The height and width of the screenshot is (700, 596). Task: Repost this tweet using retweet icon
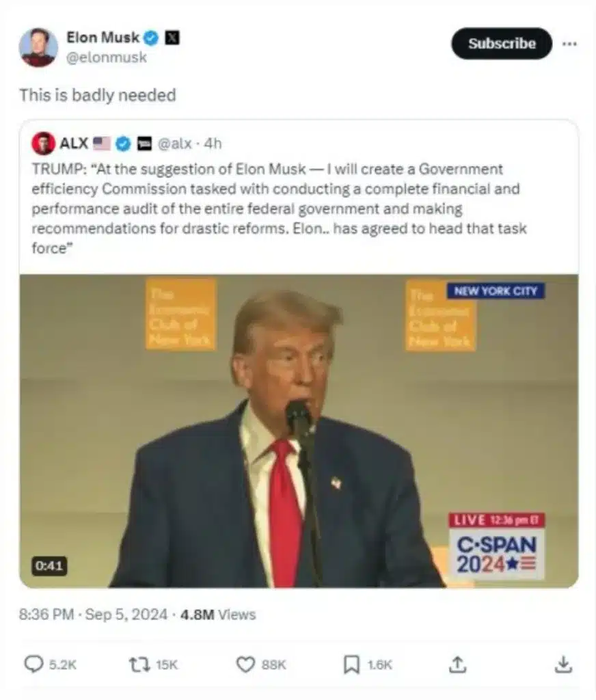point(139,664)
